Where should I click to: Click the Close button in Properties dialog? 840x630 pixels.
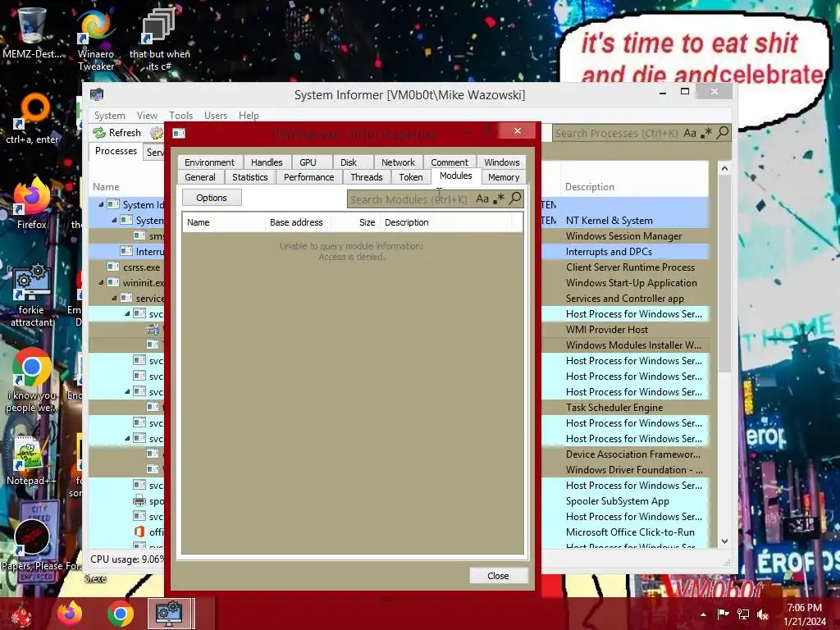(x=498, y=576)
